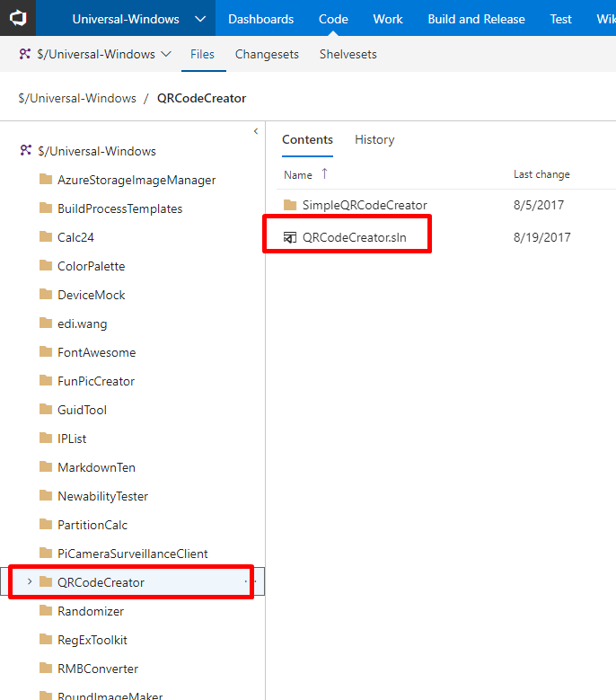Click the $/Universal-Windows breadcrumb link
This screenshot has width=616, height=700.
coord(77,98)
